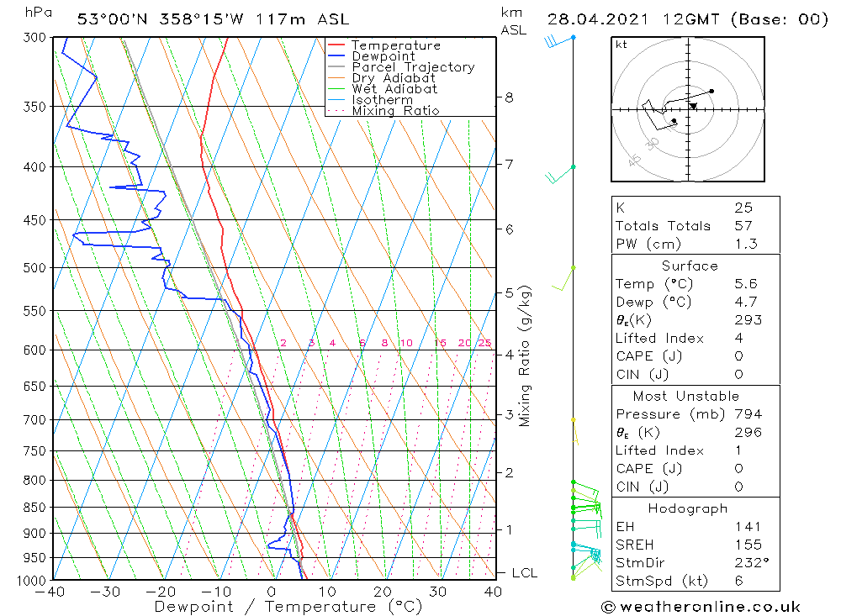841x616 pixels.
Task: Click the PW (cm) value 1.3
Action: tap(746, 244)
